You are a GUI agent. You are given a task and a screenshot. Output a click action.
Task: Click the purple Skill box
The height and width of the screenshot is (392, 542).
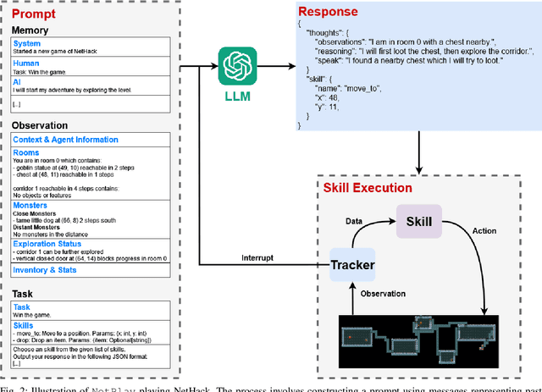418,223
